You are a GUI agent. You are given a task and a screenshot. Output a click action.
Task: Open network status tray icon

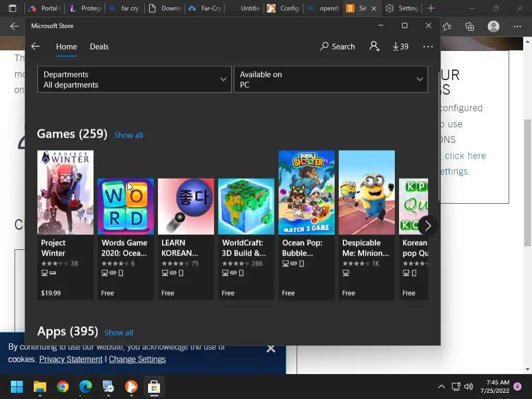click(x=456, y=387)
